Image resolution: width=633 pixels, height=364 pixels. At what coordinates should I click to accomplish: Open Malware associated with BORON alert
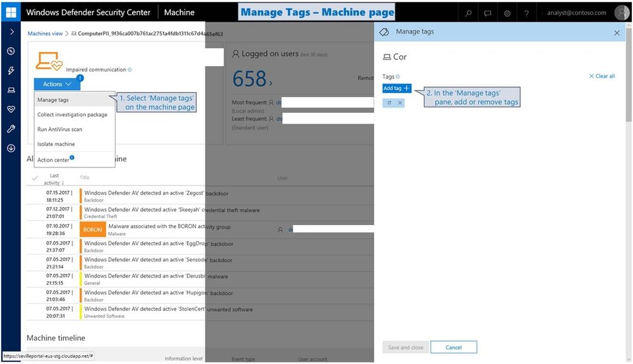pos(169,226)
